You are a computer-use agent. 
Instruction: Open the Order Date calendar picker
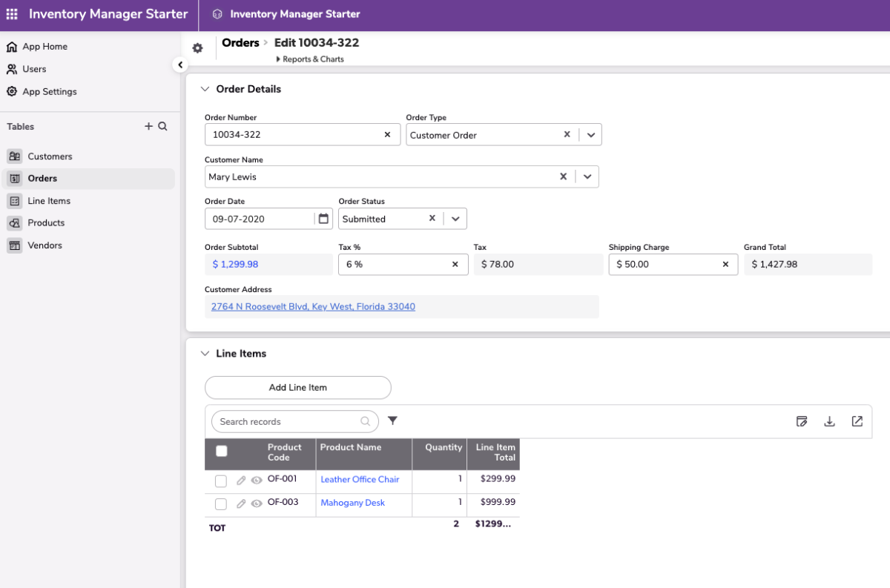[x=323, y=219]
